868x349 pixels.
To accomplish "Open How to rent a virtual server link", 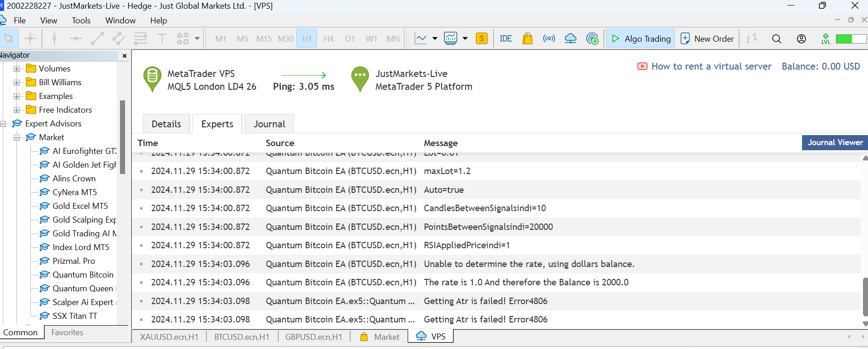I will tap(711, 66).
